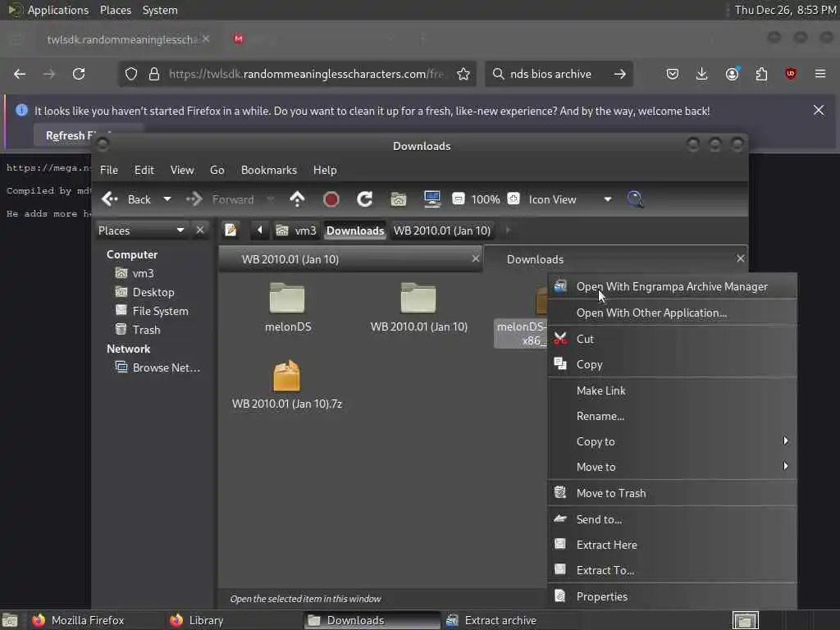Choose Open With Other Application
Viewport: 840px width, 630px height.
pyautogui.click(x=672, y=313)
